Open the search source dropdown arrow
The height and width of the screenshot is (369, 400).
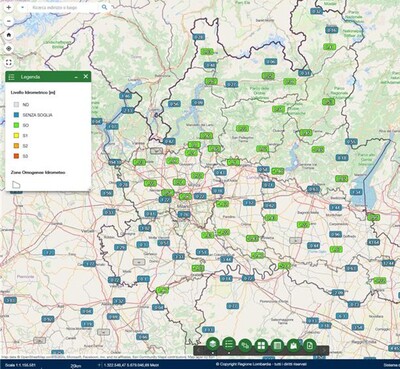(x=22, y=7)
